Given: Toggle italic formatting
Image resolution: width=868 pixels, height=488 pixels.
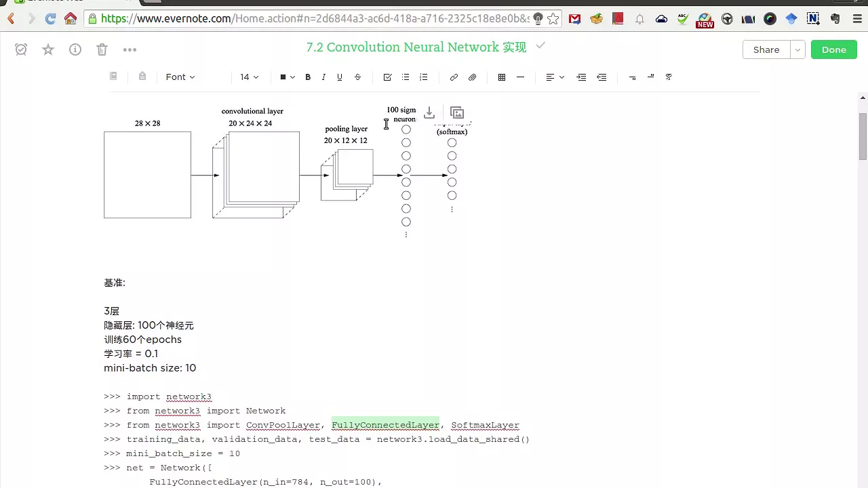Looking at the screenshot, I should tap(323, 77).
